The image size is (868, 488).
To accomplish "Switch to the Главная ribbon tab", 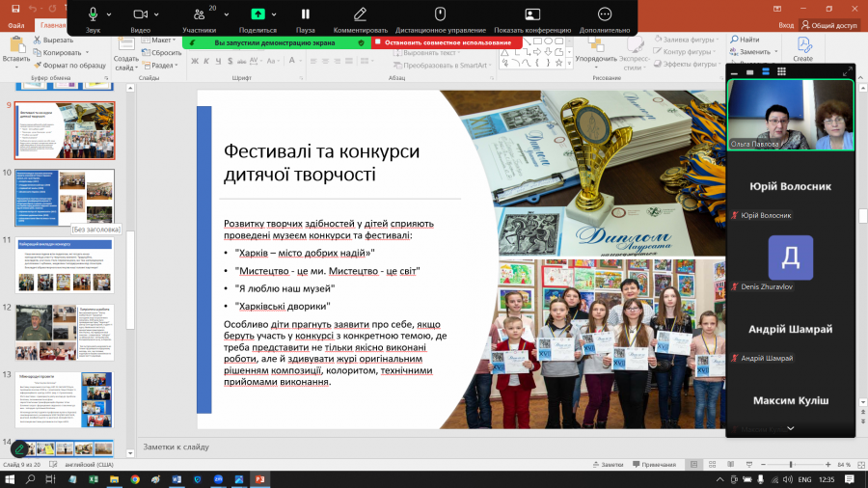I will tap(52, 25).
